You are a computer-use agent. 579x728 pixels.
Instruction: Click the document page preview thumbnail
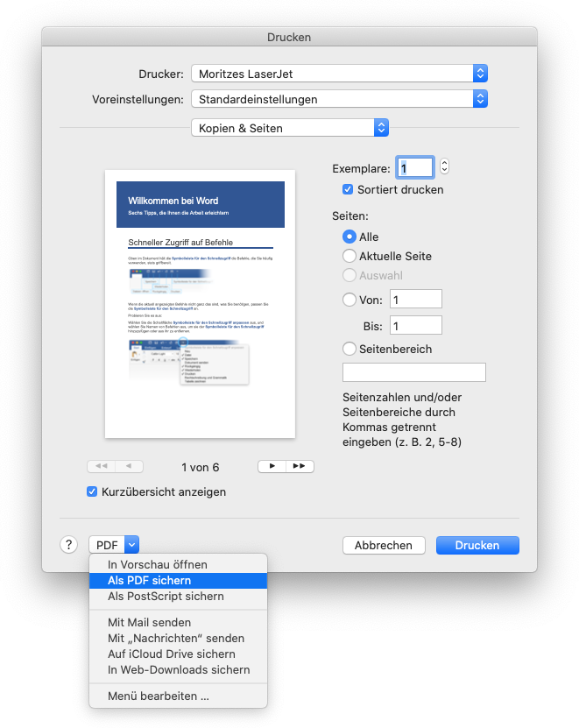point(201,304)
